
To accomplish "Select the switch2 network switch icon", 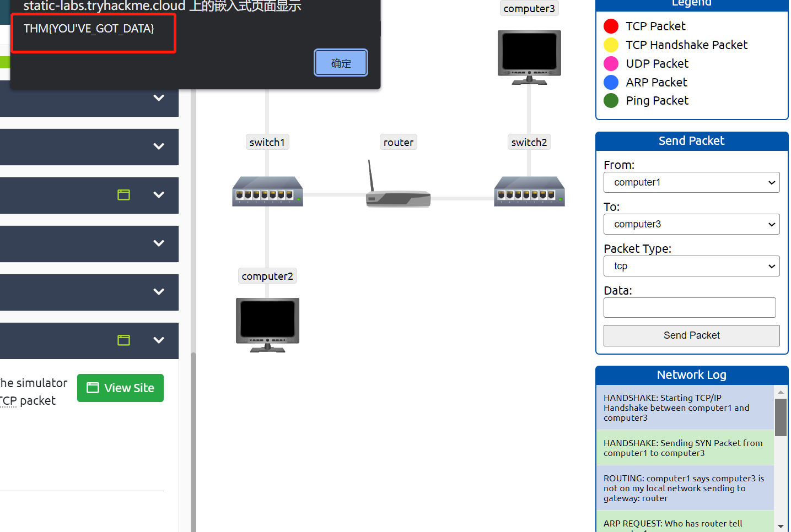I will (529, 192).
